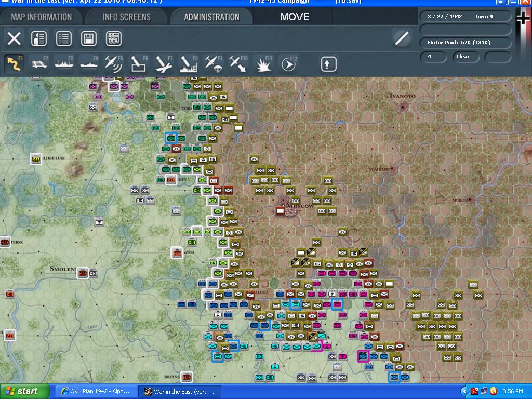Image resolution: width=532 pixels, height=399 pixels.
Task: Toggle the F1 movement mode button
Action: click(x=14, y=63)
